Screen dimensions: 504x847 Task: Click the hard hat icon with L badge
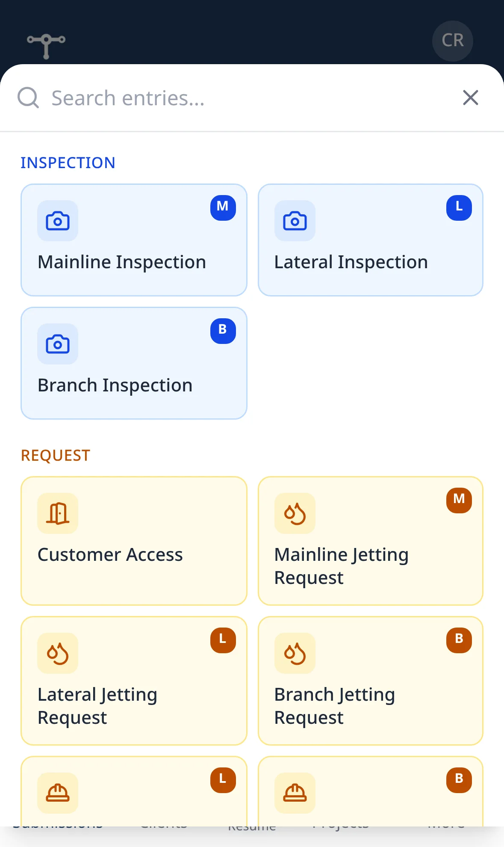(58, 793)
